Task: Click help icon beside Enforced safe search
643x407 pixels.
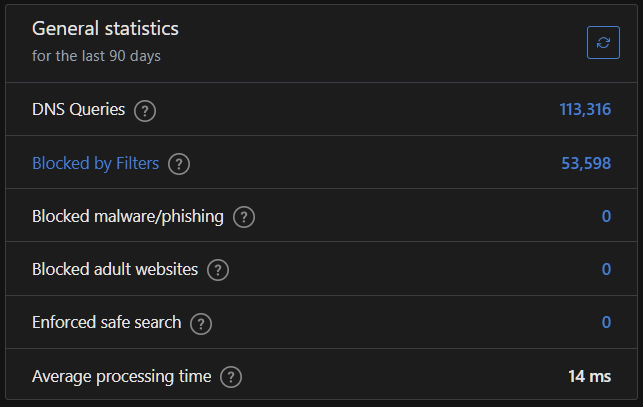Action: pos(201,323)
